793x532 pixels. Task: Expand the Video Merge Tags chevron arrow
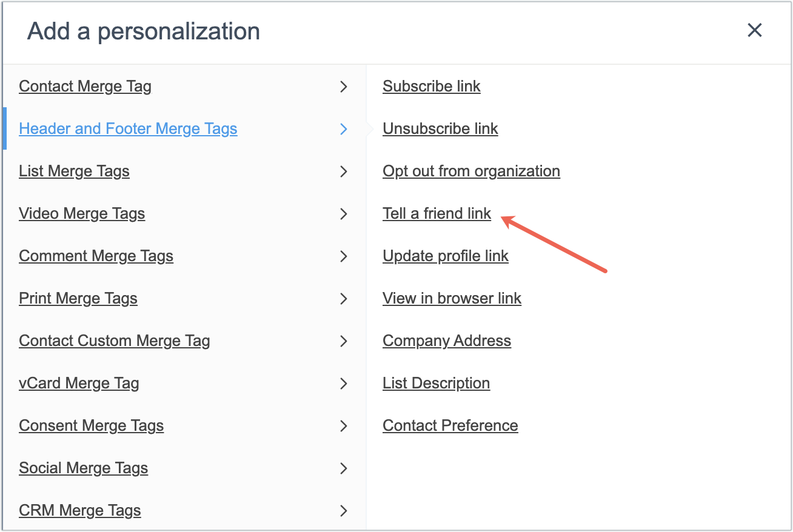click(344, 214)
